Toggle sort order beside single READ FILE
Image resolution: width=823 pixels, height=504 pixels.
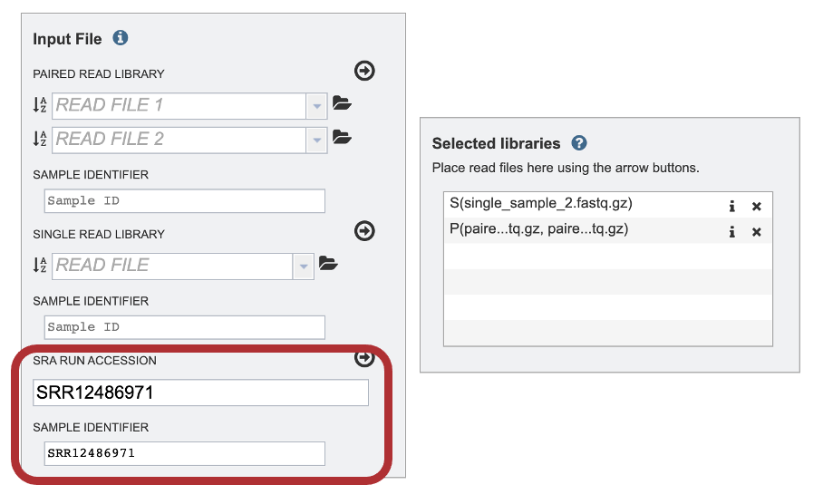point(40,265)
